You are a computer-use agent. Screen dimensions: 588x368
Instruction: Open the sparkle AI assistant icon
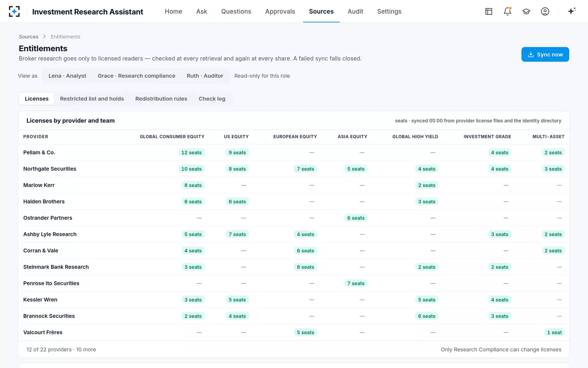(x=572, y=11)
